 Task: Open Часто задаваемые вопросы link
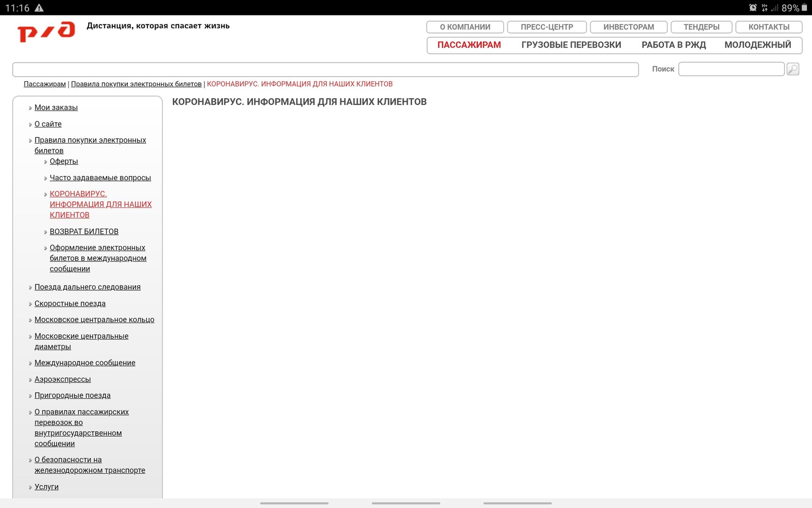(x=100, y=178)
